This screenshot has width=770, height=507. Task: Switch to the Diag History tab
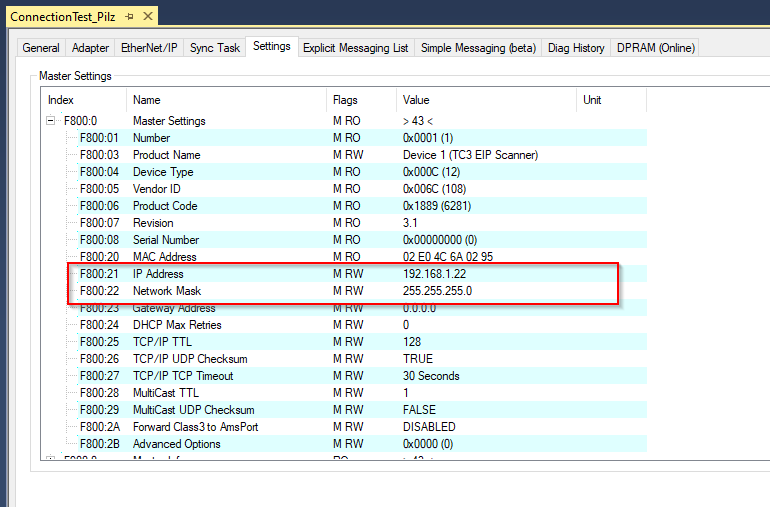pyautogui.click(x=576, y=48)
